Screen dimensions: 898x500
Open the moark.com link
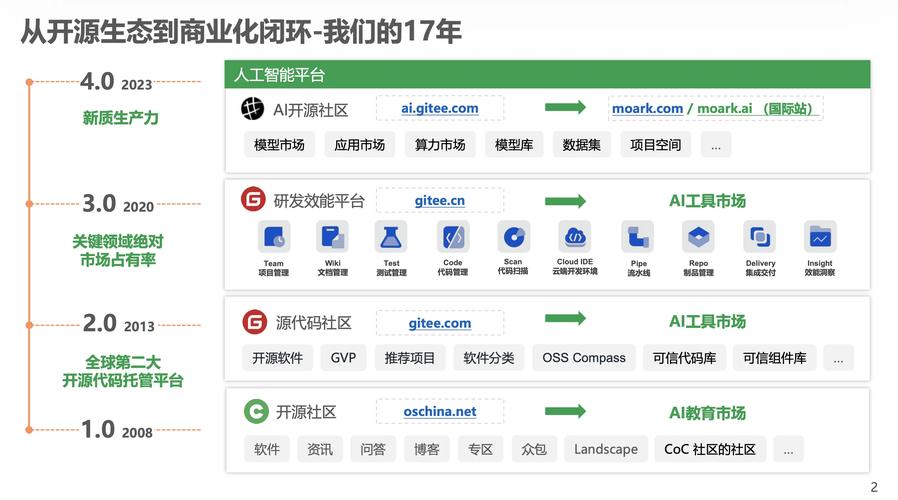(x=647, y=108)
